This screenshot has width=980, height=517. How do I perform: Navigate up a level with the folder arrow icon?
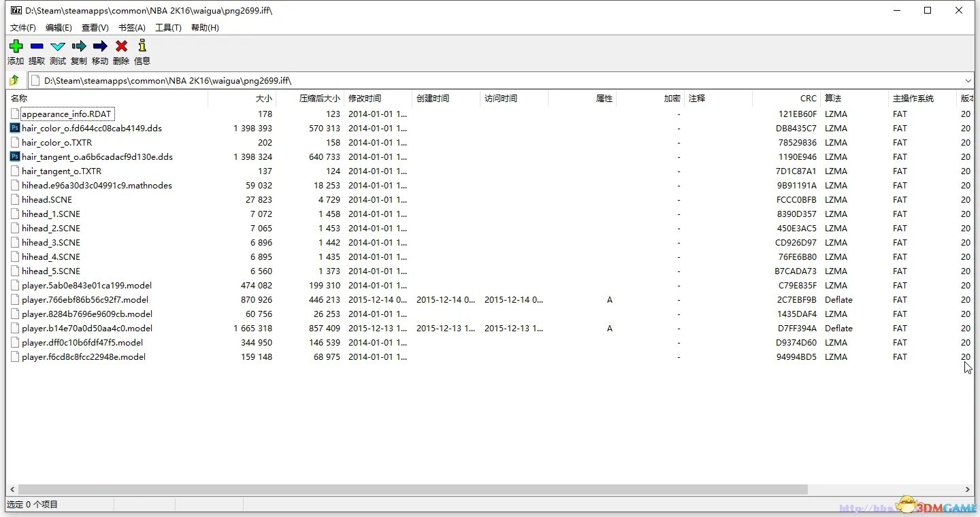(x=14, y=80)
